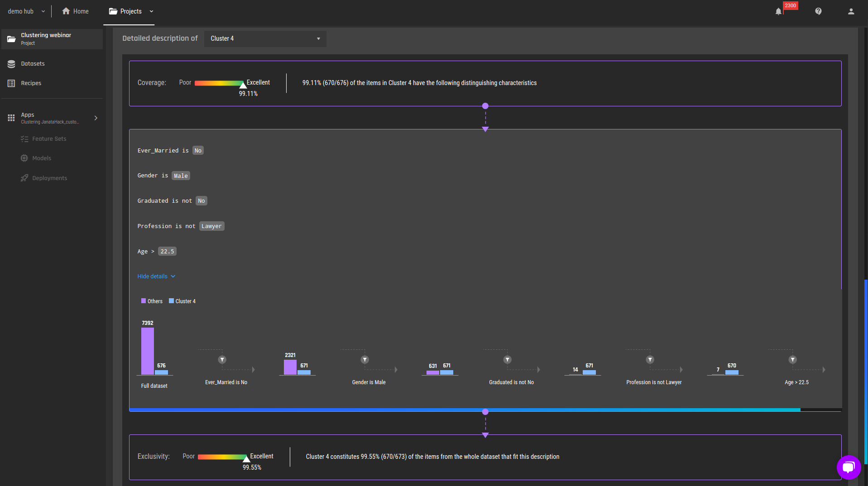The image size is (868, 486).
Task: Click filter icon above Profession is not Lawyer
Action: pyautogui.click(x=650, y=360)
